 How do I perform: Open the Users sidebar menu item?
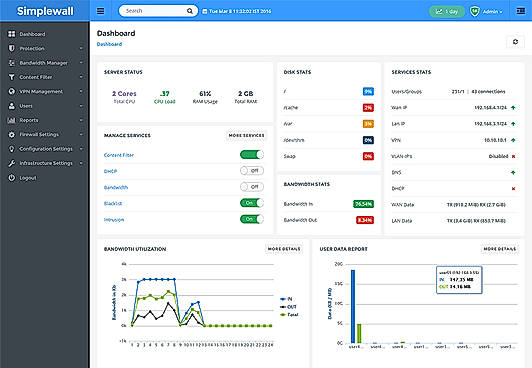pyautogui.click(x=45, y=106)
